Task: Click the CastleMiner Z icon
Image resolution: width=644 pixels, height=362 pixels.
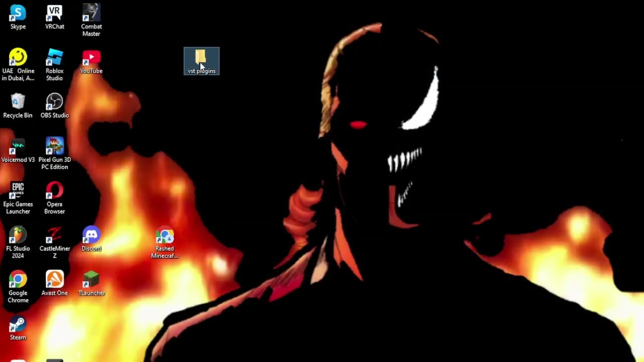Action: pyautogui.click(x=54, y=243)
